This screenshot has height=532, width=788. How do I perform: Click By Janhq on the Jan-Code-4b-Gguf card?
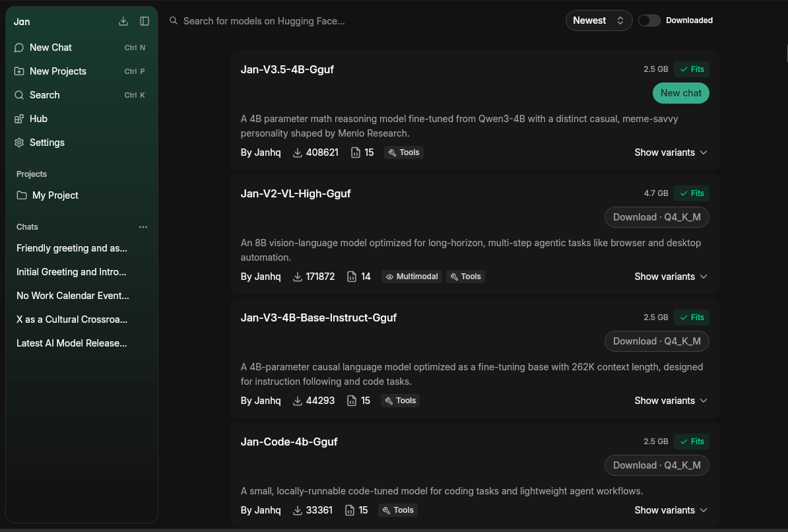(x=261, y=510)
